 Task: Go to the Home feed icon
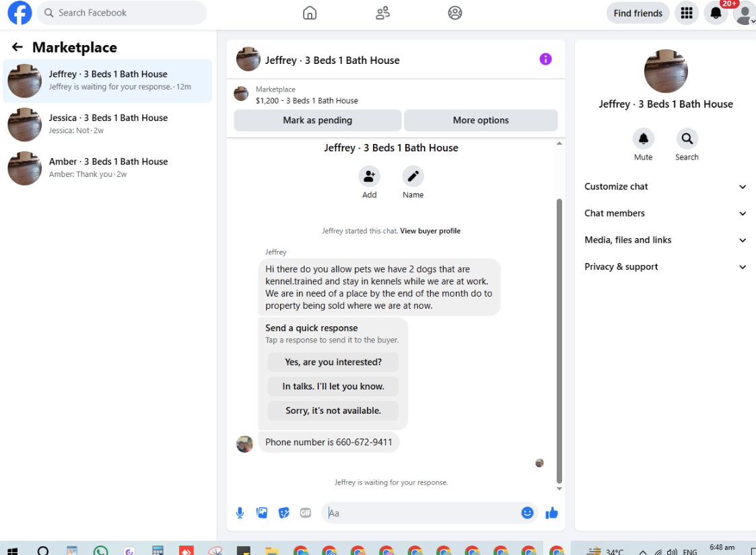pyautogui.click(x=310, y=13)
